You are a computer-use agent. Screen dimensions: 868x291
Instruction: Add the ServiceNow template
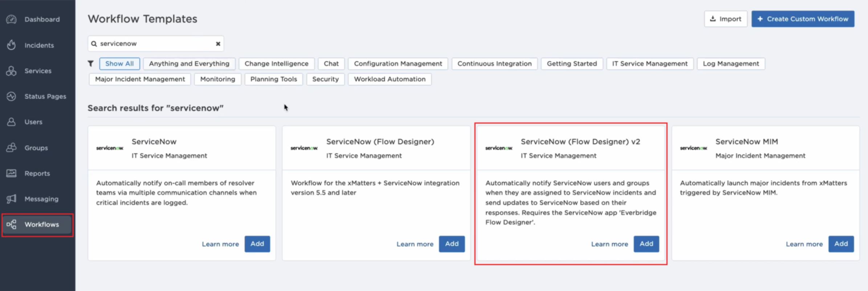point(257,244)
